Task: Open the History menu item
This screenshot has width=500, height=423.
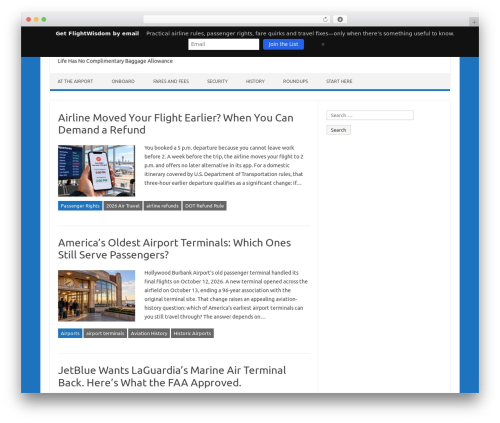Action: click(x=255, y=81)
